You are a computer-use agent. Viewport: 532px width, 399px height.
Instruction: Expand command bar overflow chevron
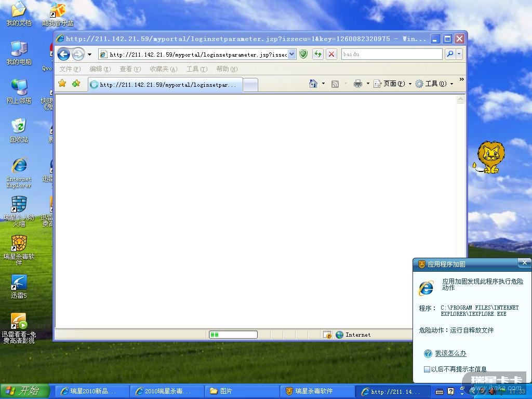pyautogui.click(x=461, y=79)
